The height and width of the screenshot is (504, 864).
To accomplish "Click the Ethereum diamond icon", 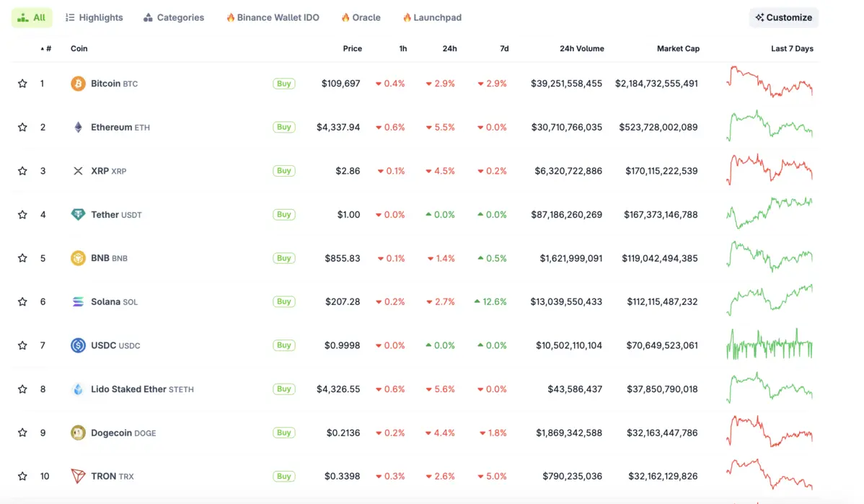I will click(78, 128).
